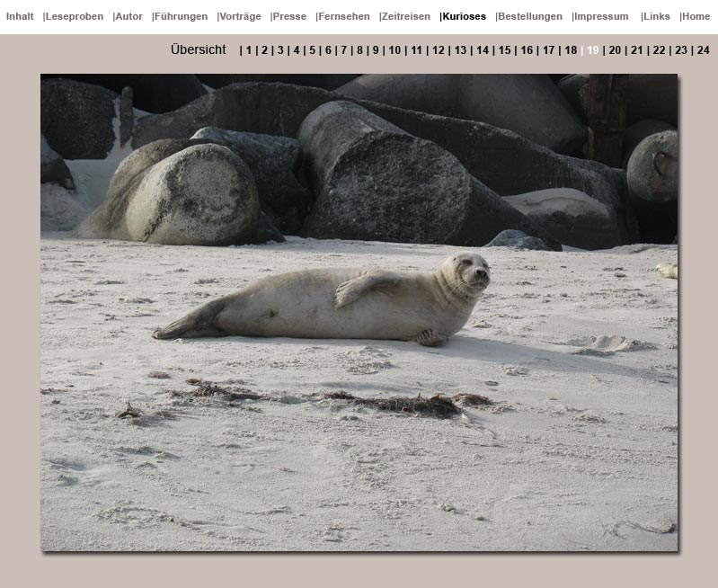
Task: Open the Fernsehen section
Action: [344, 16]
